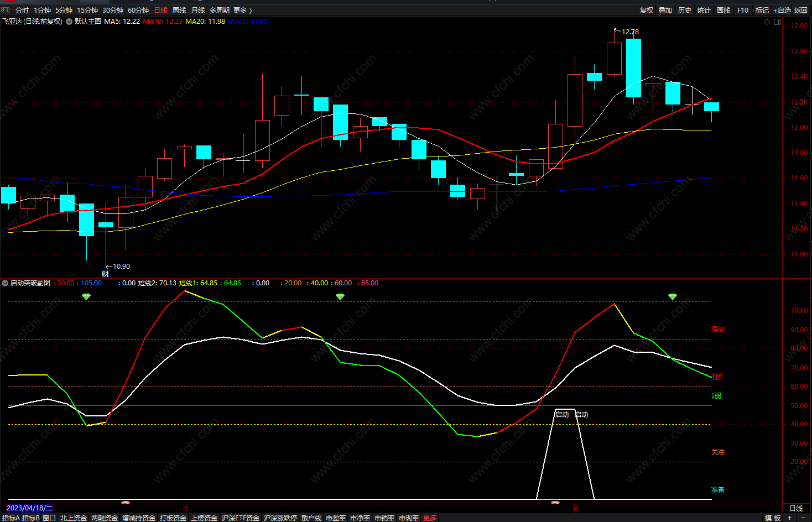Click the 2023/04/18 date label on timeline
This screenshot has width=812, height=522.
30,508
